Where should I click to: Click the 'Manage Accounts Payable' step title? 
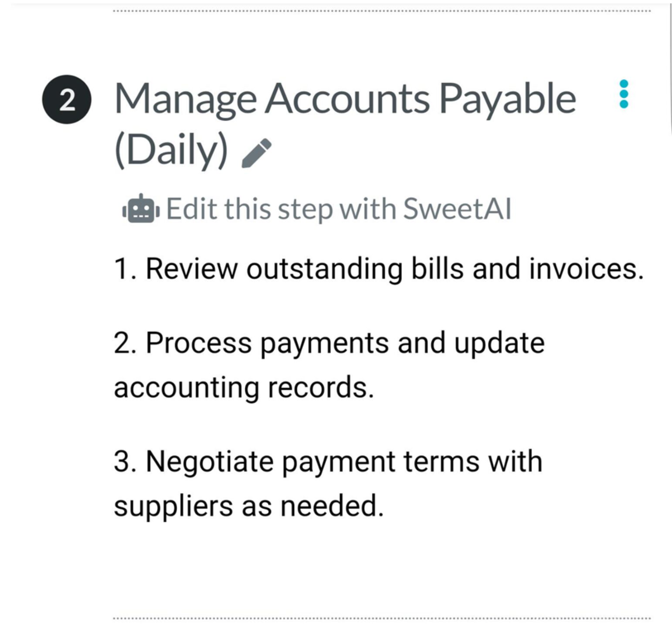click(345, 100)
